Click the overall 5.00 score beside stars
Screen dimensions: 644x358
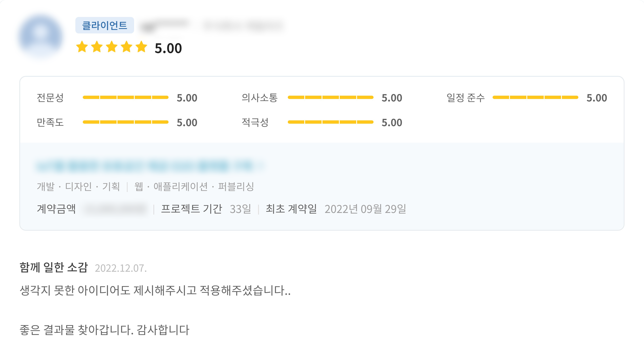click(168, 48)
